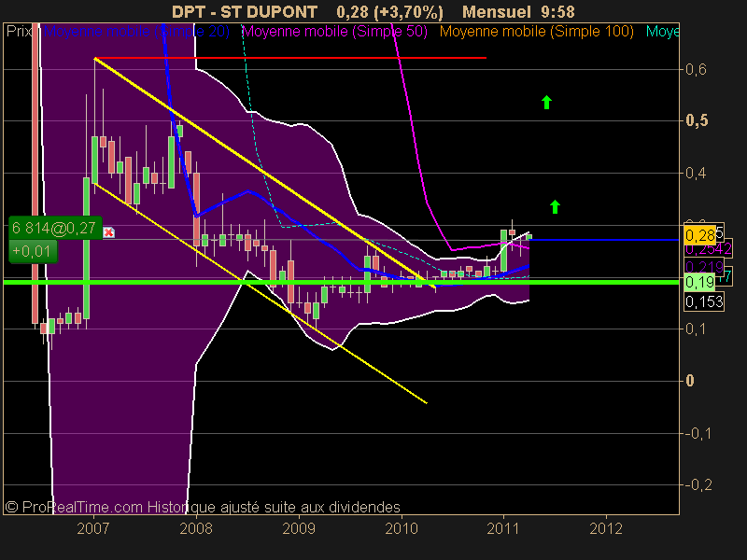Select the blue 0,219 value tag

pyautogui.click(x=704, y=267)
